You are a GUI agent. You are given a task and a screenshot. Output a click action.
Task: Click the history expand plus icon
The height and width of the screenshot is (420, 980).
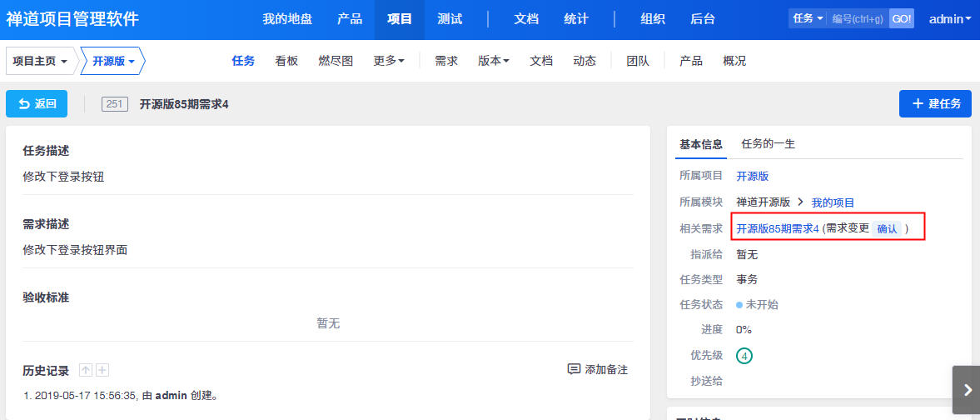[x=102, y=371]
